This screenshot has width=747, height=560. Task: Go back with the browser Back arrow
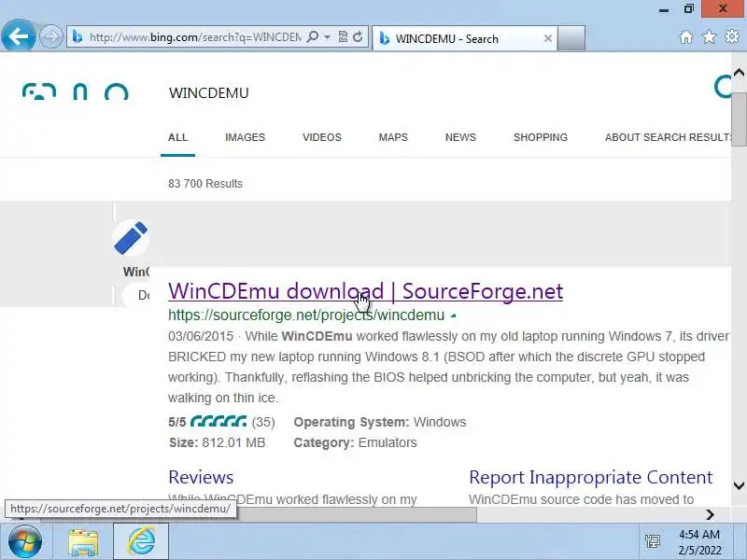18,36
